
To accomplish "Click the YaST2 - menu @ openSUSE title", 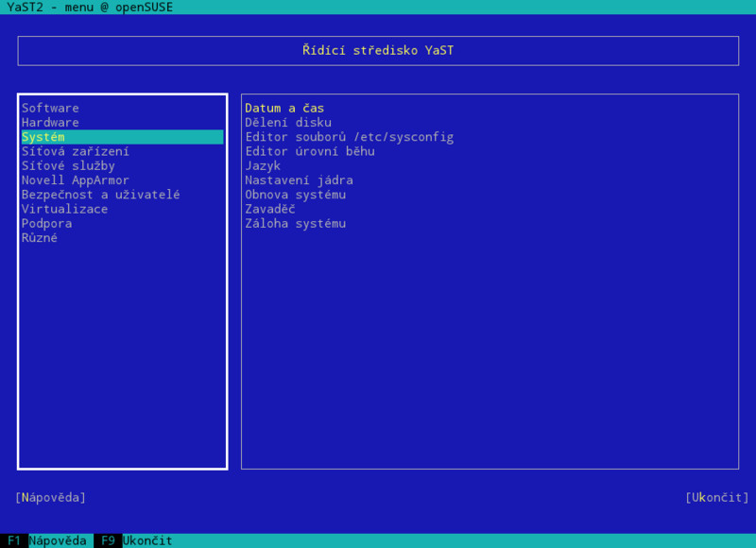I will pos(90,8).
